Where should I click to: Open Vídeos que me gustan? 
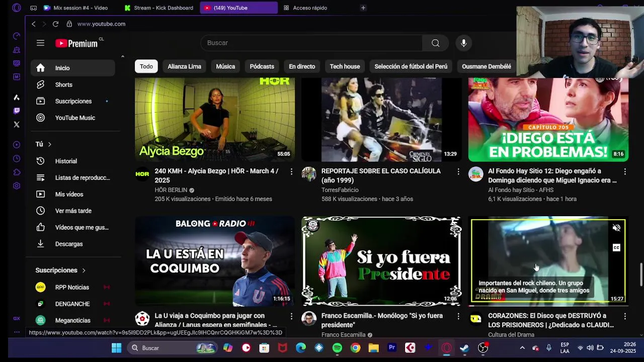(x=73, y=227)
